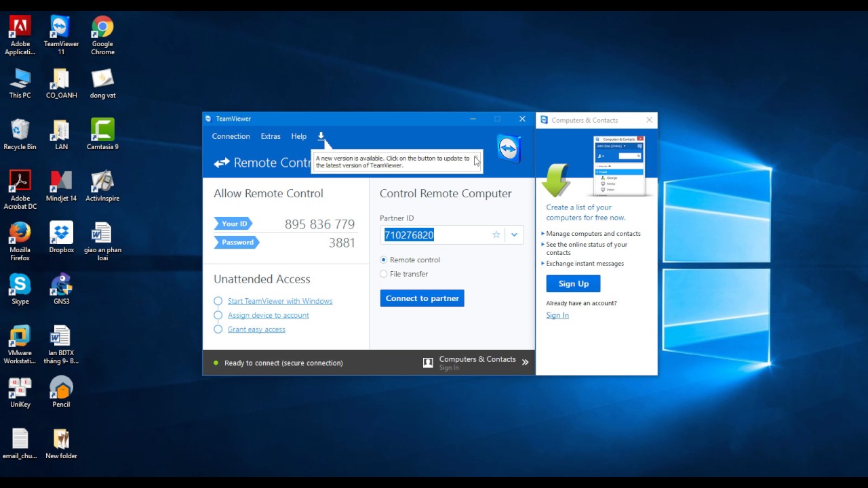Click TeamViewer update download arrow icon
The width and height of the screenshot is (868, 488).
pos(321,136)
